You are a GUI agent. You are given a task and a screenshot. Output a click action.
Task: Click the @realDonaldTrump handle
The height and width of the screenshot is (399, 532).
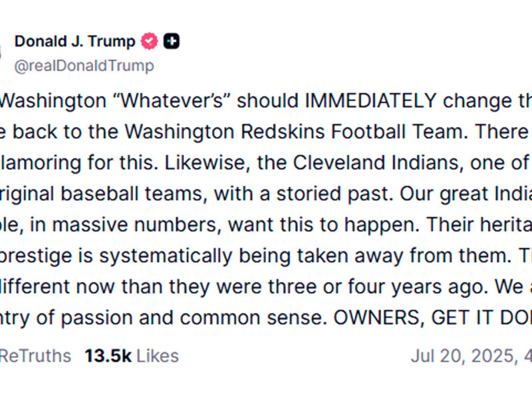84,65
